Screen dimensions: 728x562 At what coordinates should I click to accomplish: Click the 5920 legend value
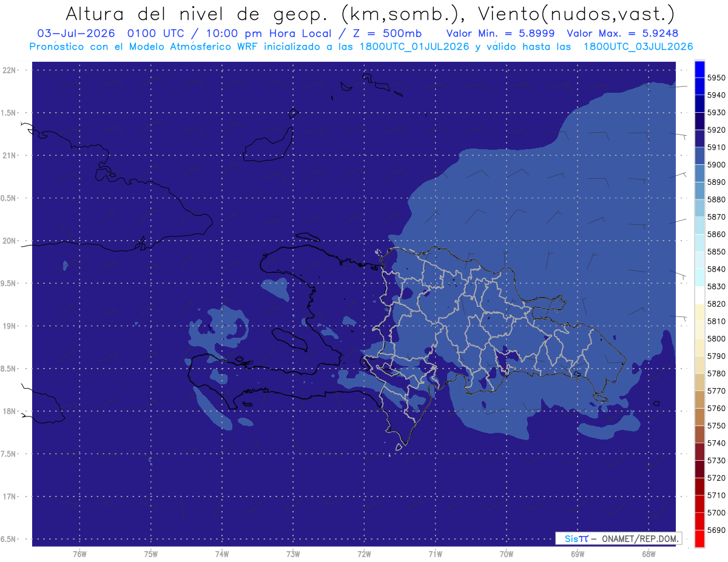tap(716, 130)
